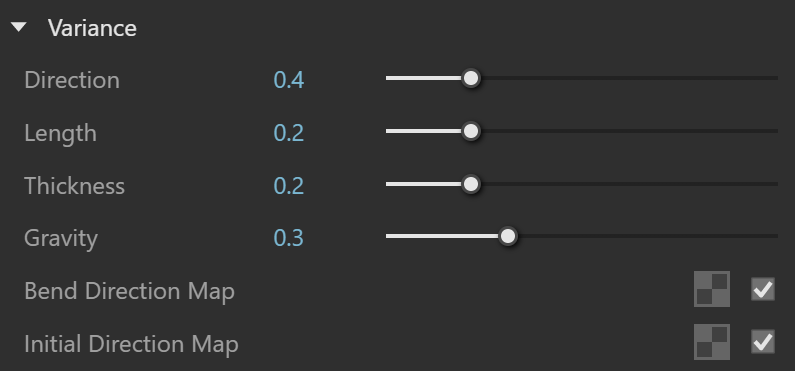Click the Gravity slider track's empty right side
The width and height of the screenshot is (795, 371).
pos(647,236)
